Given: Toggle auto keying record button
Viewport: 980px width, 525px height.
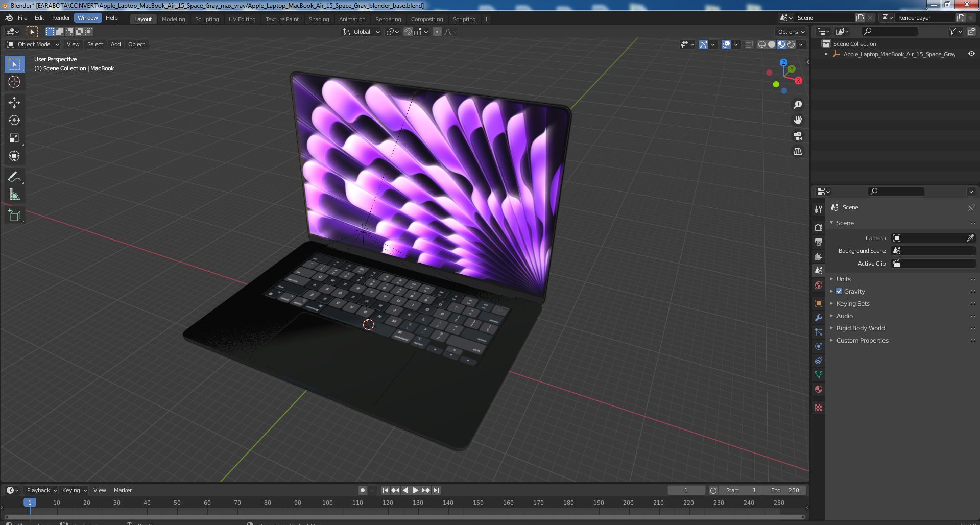Looking at the screenshot, I should [363, 490].
